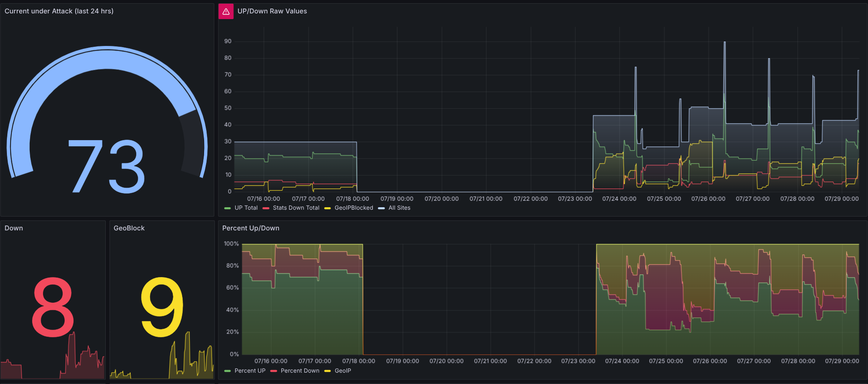Open the Percent Up/Down panel title
Screen dimensions: 868x384
point(250,228)
